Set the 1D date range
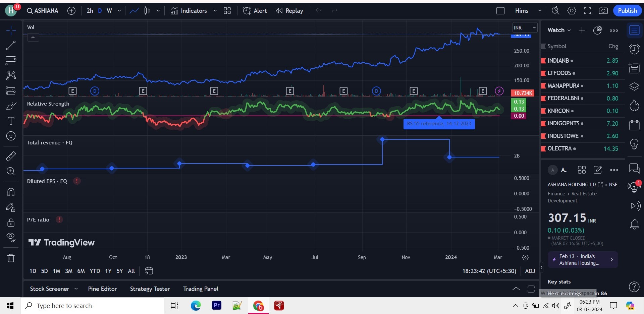 tap(33, 271)
